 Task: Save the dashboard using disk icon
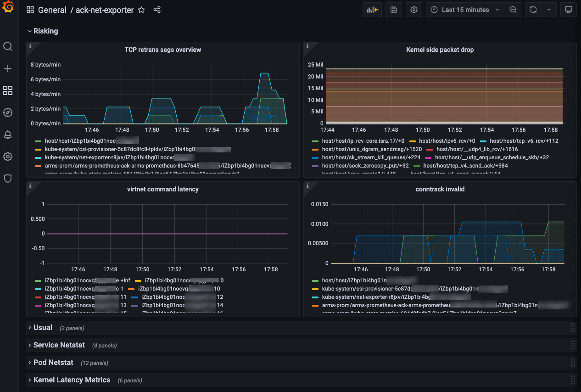[x=394, y=10]
